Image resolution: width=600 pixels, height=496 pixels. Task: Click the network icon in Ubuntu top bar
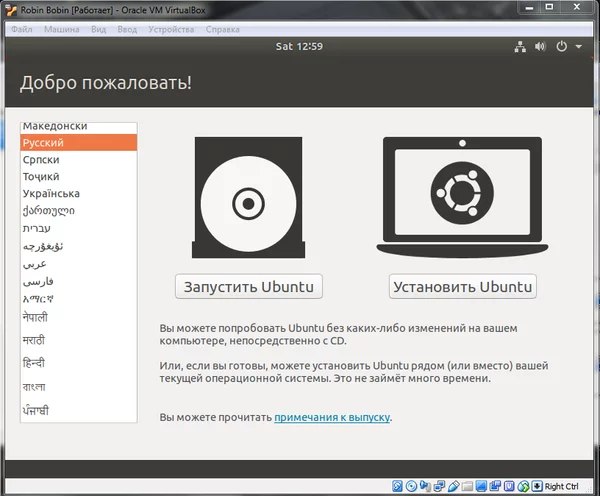point(520,46)
